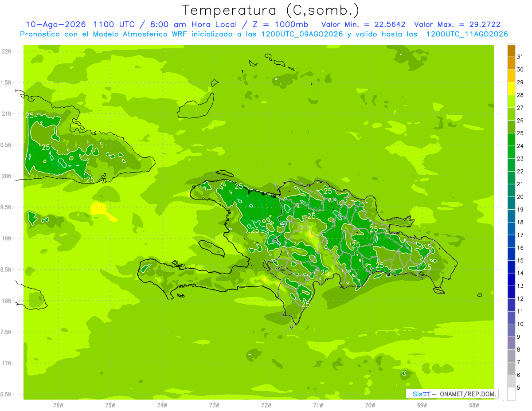Click the 'Temperatura (C,somb.)' map title
The image size is (532, 411).
(270, 10)
